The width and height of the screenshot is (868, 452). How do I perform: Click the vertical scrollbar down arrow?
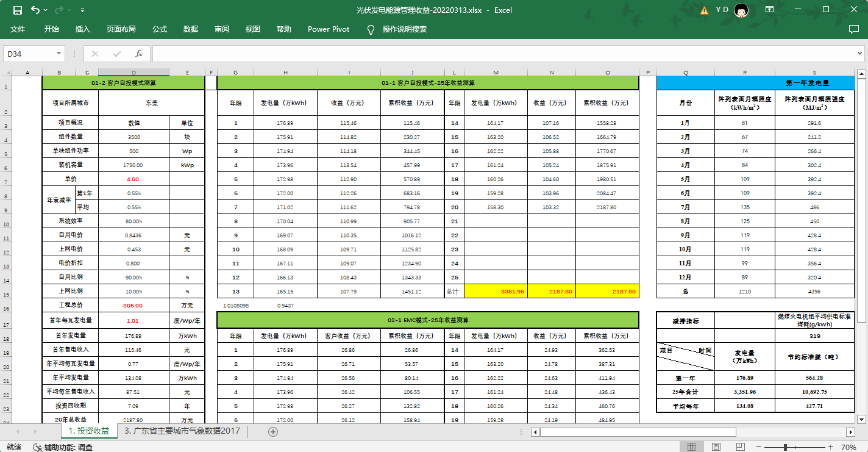[861, 419]
